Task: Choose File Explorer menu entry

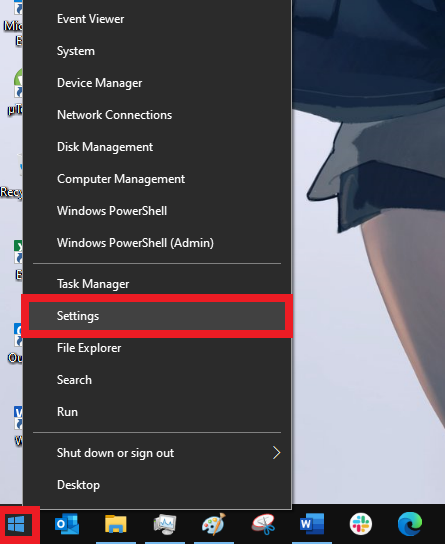Action: click(157, 348)
